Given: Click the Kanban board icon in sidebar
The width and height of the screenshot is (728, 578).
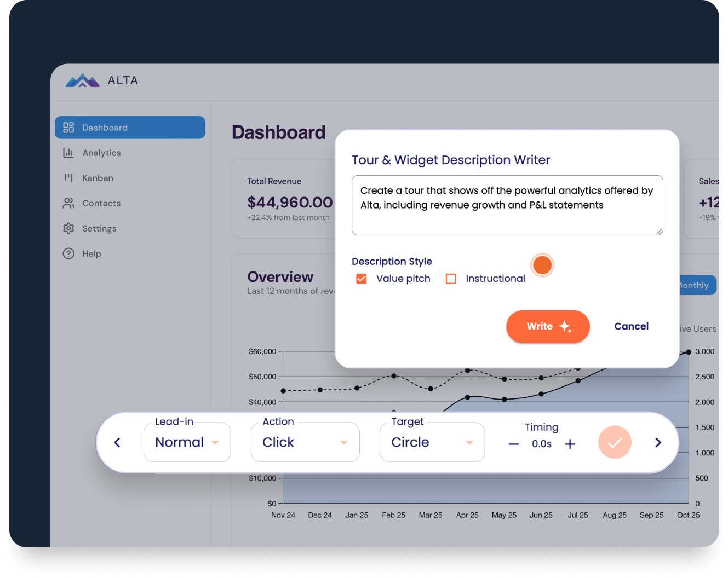Looking at the screenshot, I should pyautogui.click(x=68, y=178).
